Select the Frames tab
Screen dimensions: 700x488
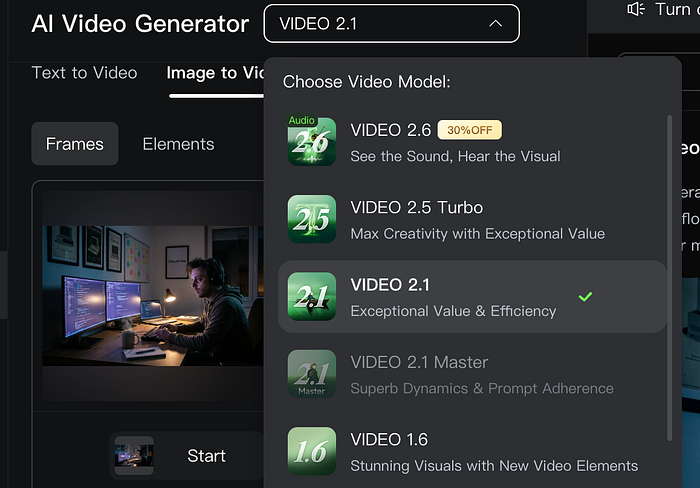pyautogui.click(x=75, y=144)
